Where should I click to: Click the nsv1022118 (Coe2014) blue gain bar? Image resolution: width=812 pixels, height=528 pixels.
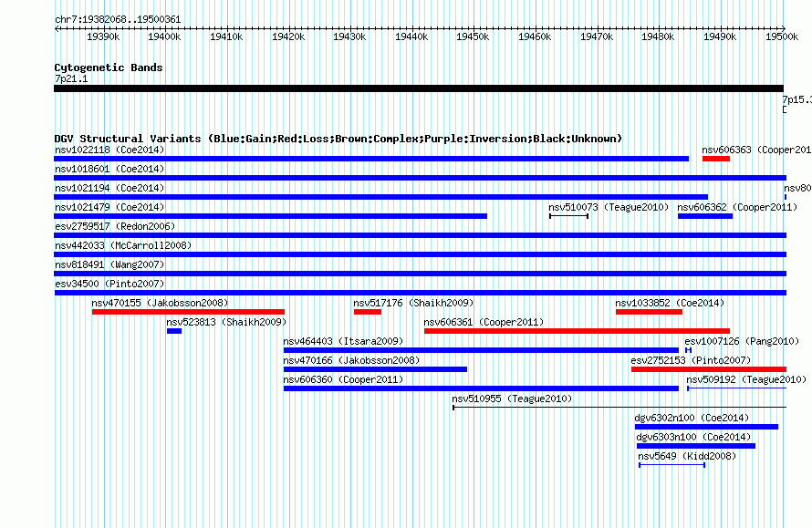371,159
